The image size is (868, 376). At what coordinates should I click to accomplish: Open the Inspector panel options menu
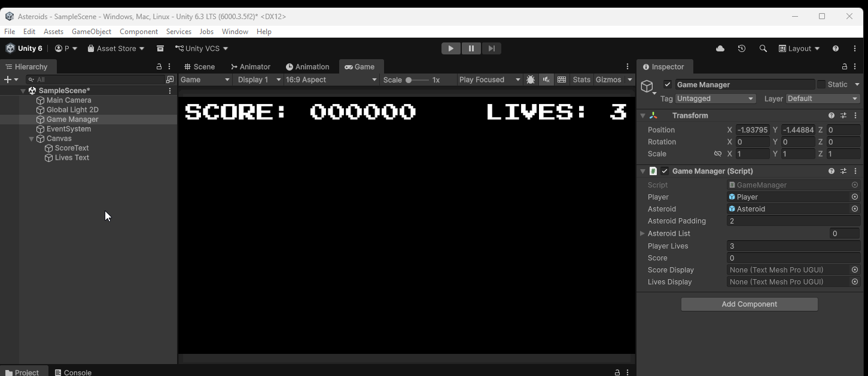pyautogui.click(x=856, y=67)
